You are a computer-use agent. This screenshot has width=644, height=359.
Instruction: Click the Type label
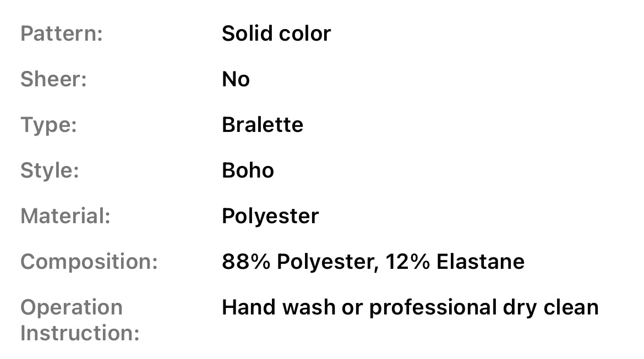48,125
